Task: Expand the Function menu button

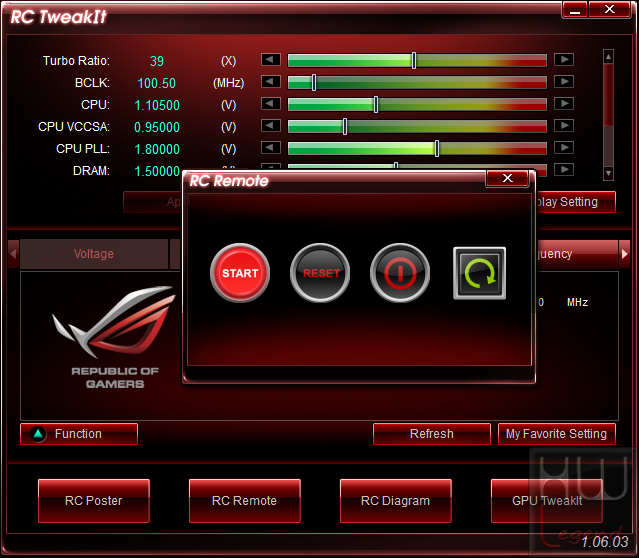Action: point(79,434)
